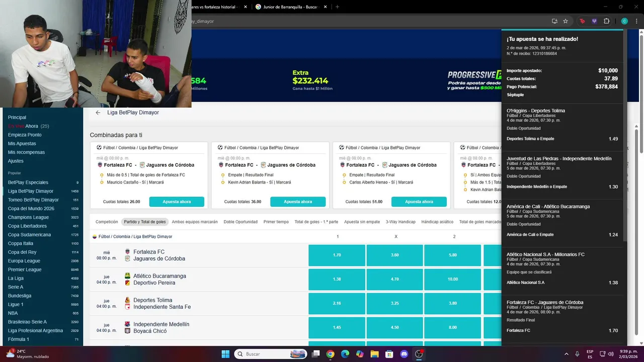Open Microsoft Edge from the taskbar
This screenshot has height=362, width=644.
pos(345,354)
